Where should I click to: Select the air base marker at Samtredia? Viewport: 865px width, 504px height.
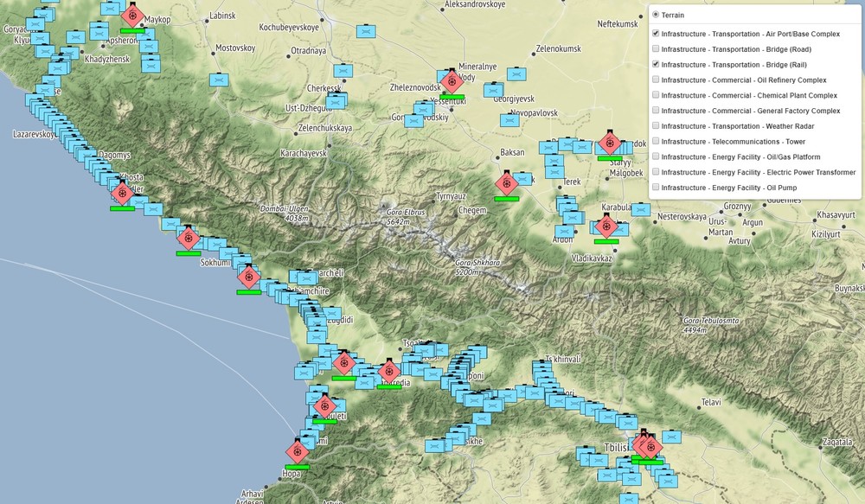389,372
